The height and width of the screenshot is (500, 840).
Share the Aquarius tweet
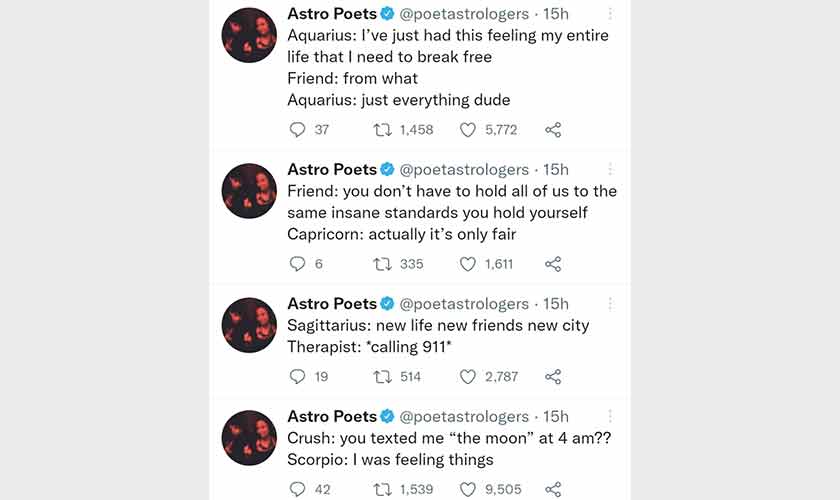pyautogui.click(x=553, y=130)
